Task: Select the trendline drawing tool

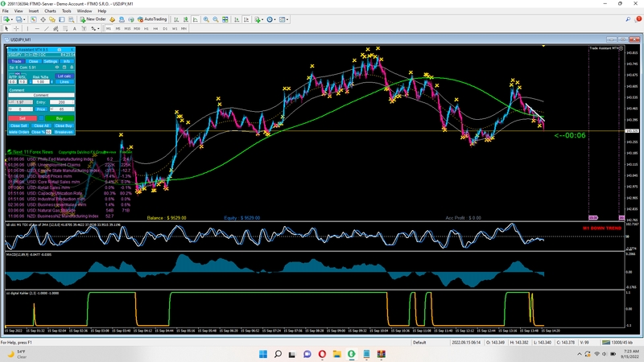Action: [x=46, y=28]
